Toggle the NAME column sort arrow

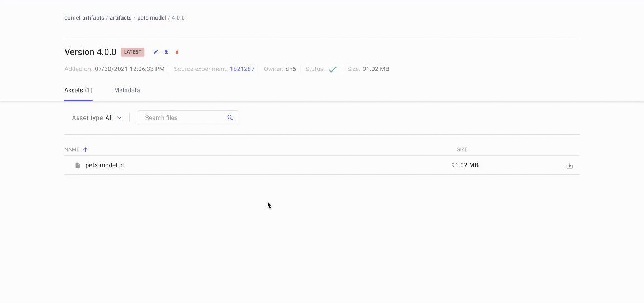(86, 149)
